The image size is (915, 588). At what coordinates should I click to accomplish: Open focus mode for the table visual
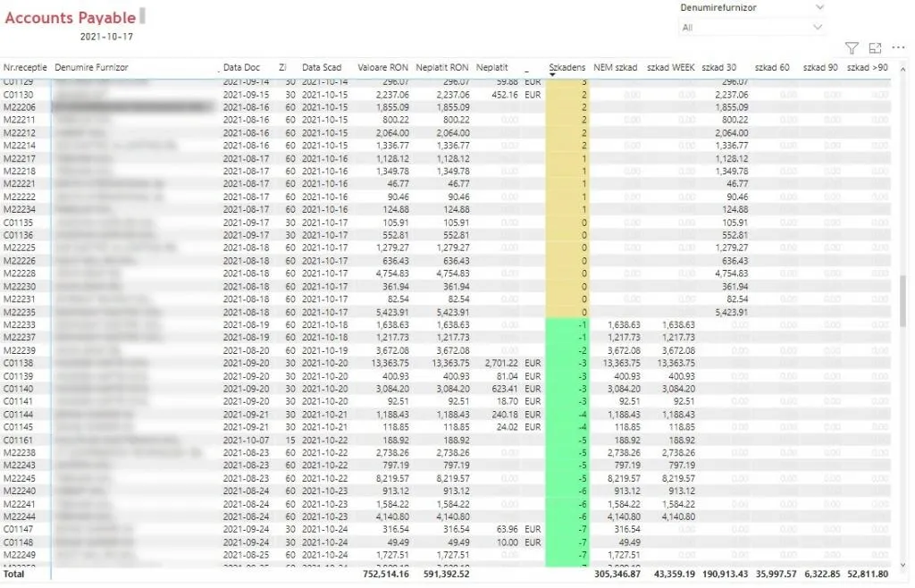pyautogui.click(x=875, y=47)
